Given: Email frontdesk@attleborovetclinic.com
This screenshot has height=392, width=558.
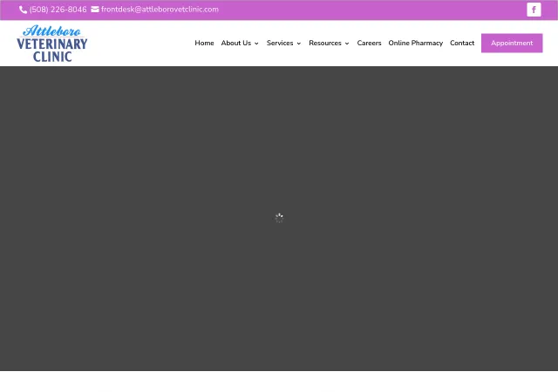Looking at the screenshot, I should click(160, 10).
